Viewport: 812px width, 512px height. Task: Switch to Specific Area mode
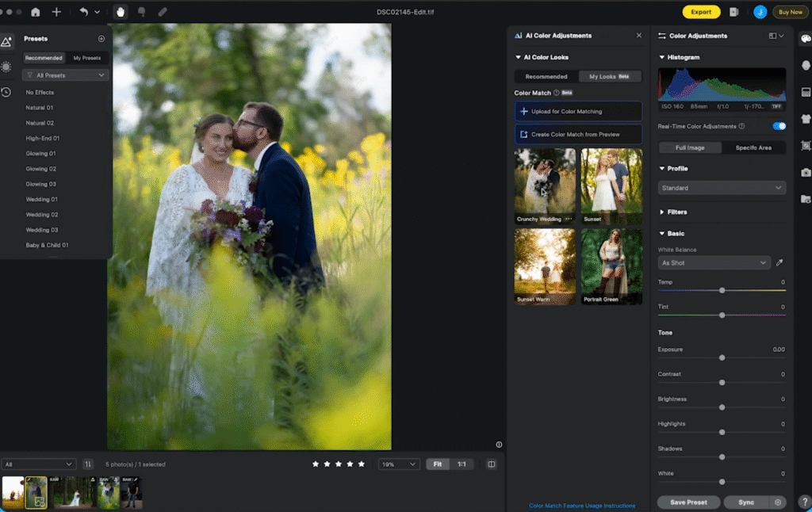click(753, 147)
